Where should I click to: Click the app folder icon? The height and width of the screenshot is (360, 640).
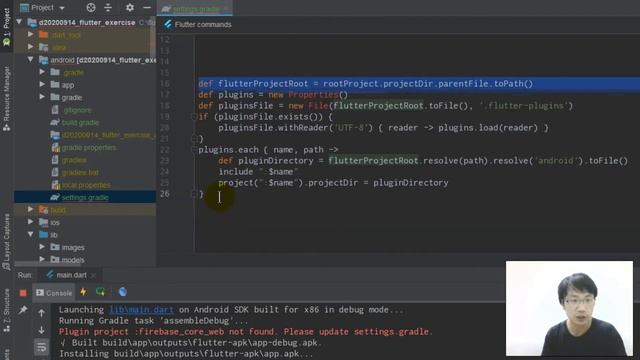[55, 85]
